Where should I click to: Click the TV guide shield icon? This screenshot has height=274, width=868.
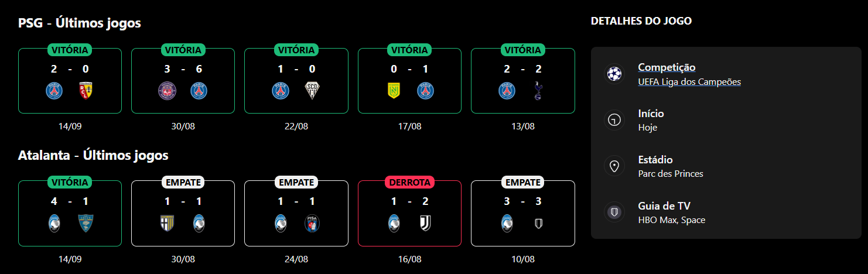click(614, 213)
